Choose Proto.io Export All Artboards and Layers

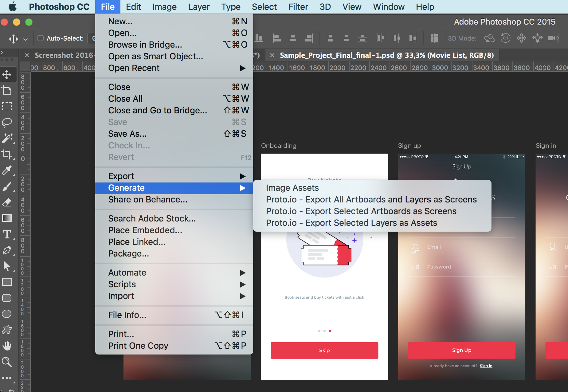(372, 199)
